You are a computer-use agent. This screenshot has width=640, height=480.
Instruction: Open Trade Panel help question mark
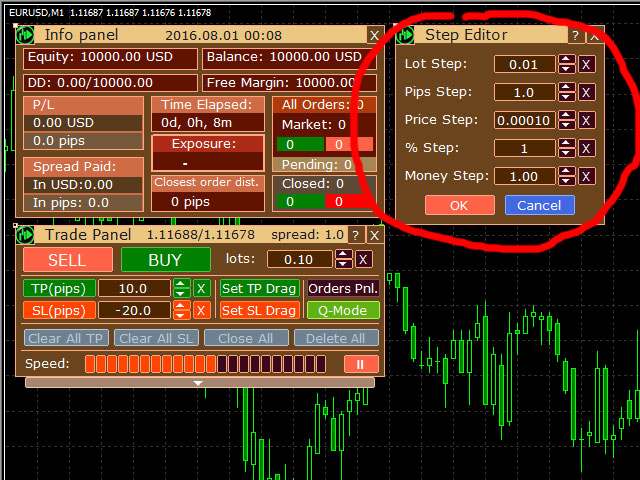click(356, 236)
